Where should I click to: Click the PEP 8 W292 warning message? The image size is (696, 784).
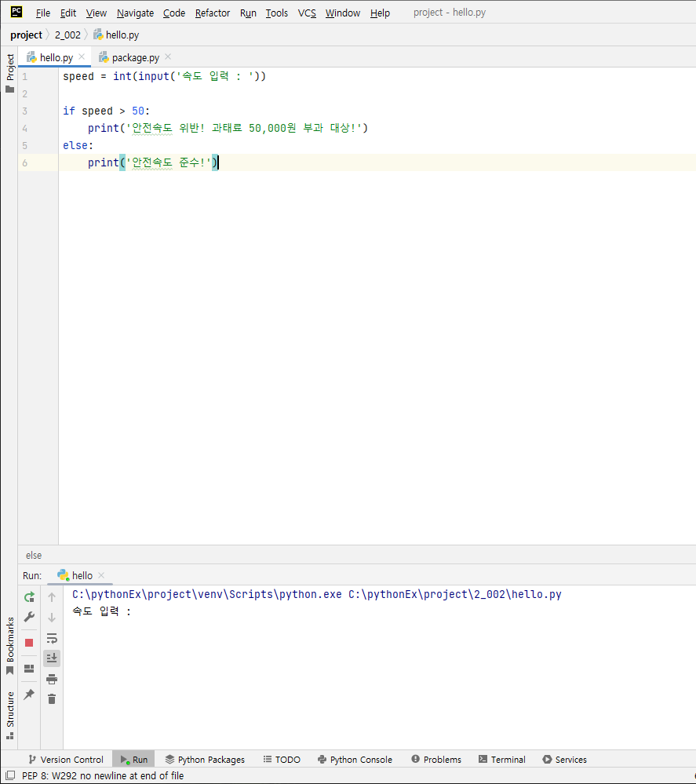(103, 775)
